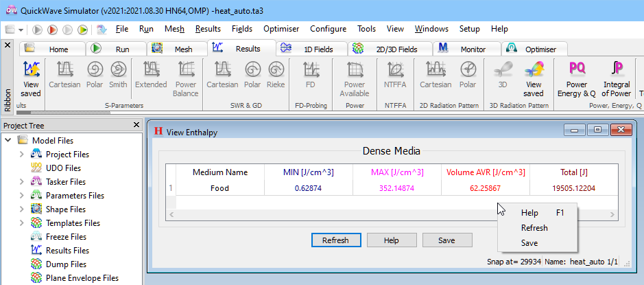Click the export arrow toolbar icon
Screen dimensions: 644x285
click(102, 30)
